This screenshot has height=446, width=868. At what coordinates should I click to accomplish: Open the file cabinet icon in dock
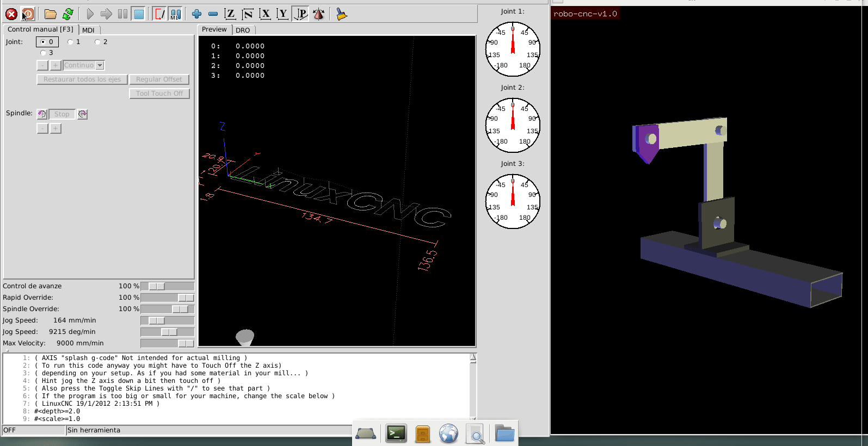(423, 433)
